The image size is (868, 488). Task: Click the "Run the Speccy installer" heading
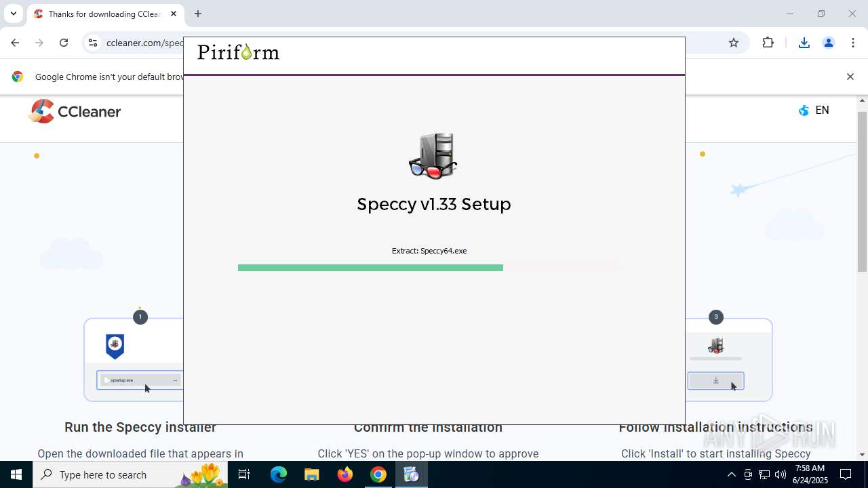pyautogui.click(x=140, y=427)
